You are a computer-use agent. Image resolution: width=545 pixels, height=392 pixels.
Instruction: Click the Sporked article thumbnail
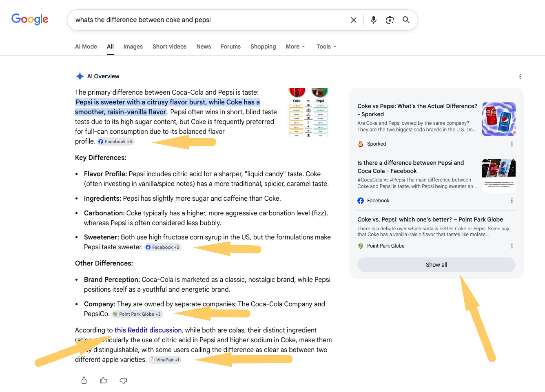tap(499, 119)
